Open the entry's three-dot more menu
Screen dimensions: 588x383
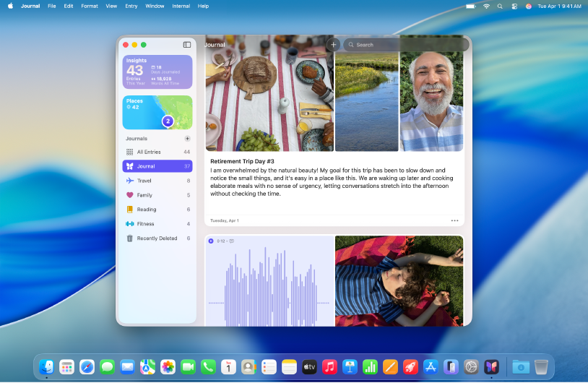click(x=454, y=220)
